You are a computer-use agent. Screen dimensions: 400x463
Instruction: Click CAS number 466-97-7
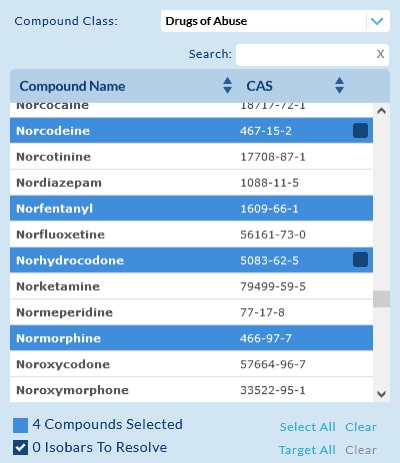266,338
